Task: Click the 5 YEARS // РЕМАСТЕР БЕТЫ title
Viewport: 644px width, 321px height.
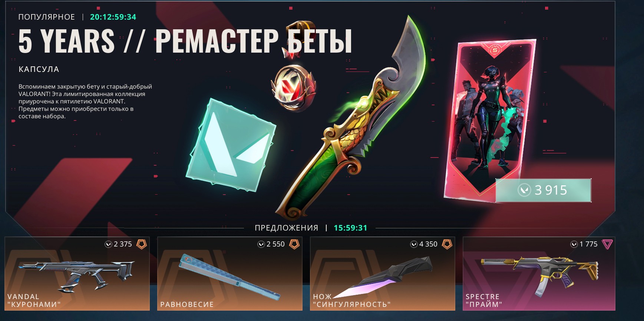Action: tap(185, 42)
